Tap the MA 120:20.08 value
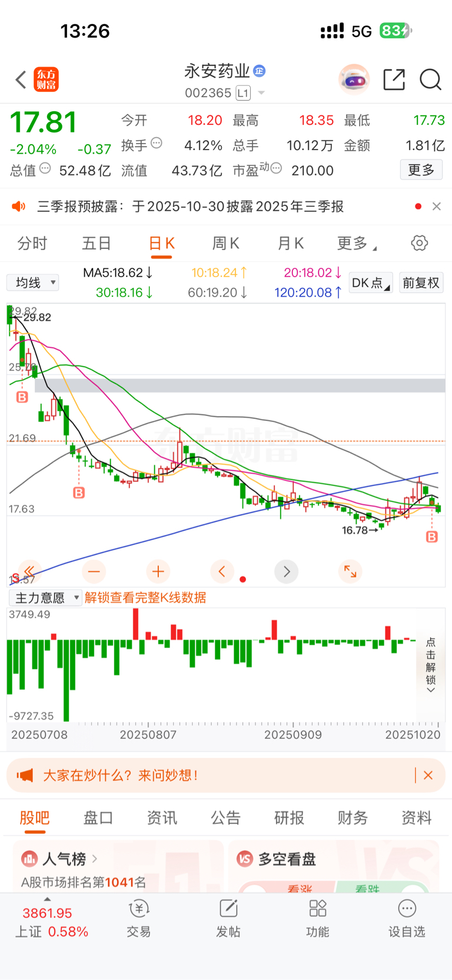This screenshot has width=452, height=980. click(x=308, y=293)
